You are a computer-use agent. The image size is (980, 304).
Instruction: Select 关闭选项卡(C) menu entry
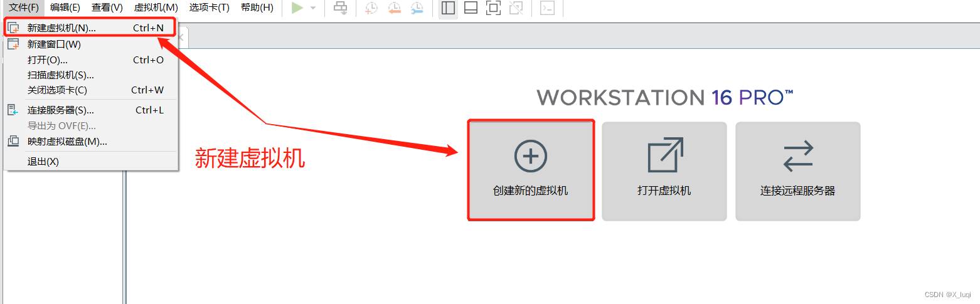(91, 90)
